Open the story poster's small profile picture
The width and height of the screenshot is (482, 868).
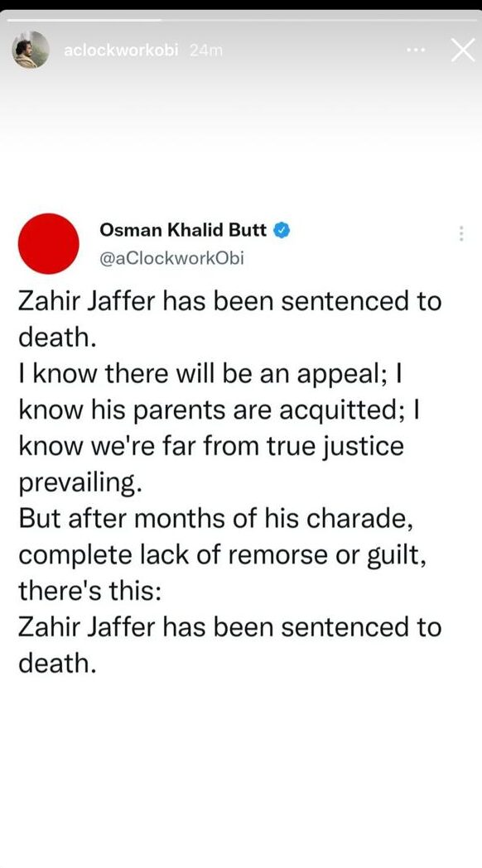31,50
